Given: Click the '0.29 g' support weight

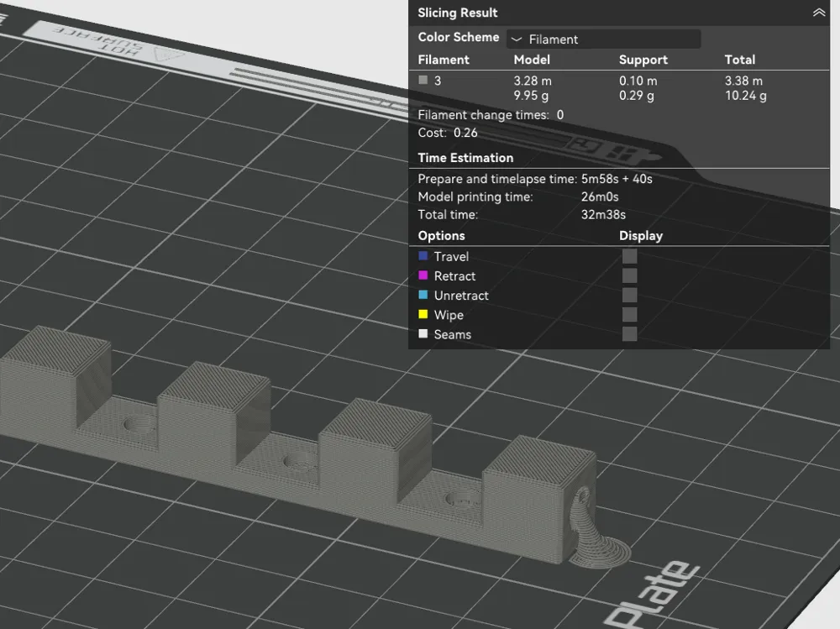Looking at the screenshot, I should [x=637, y=96].
